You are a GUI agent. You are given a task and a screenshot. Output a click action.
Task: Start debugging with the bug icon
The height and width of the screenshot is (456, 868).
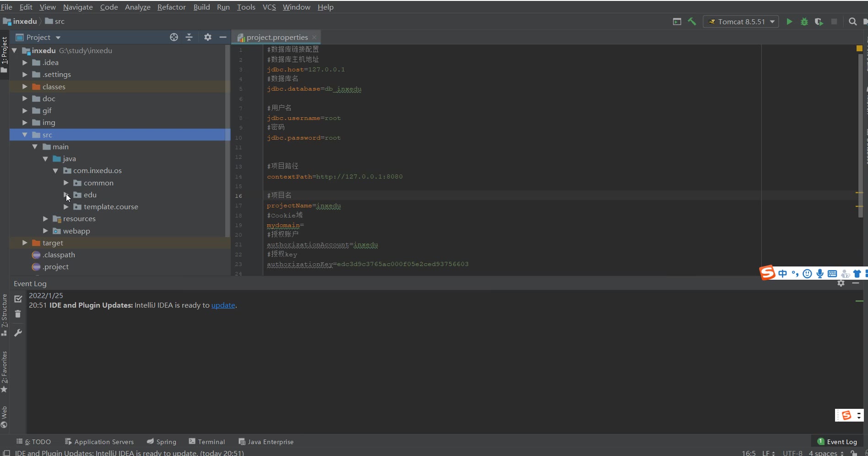pyautogui.click(x=804, y=22)
